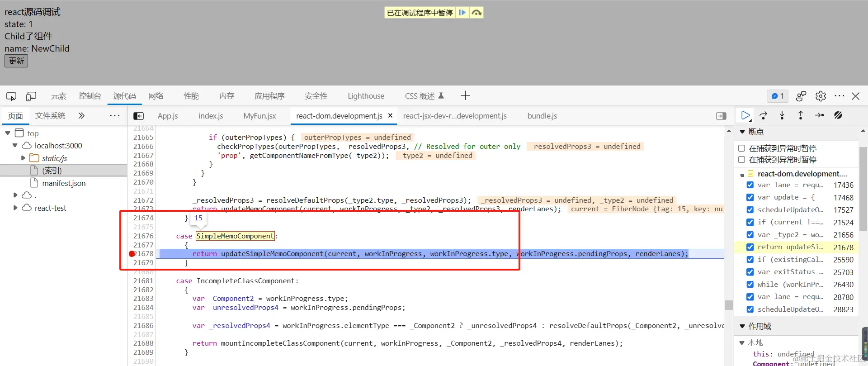Open the index.js file tab
The image size is (868, 366).
(211, 116)
